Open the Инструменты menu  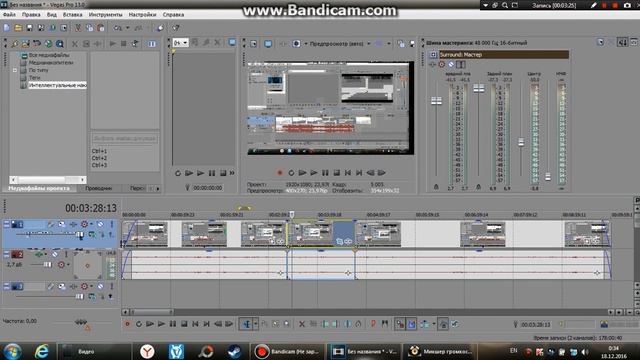click(x=105, y=14)
